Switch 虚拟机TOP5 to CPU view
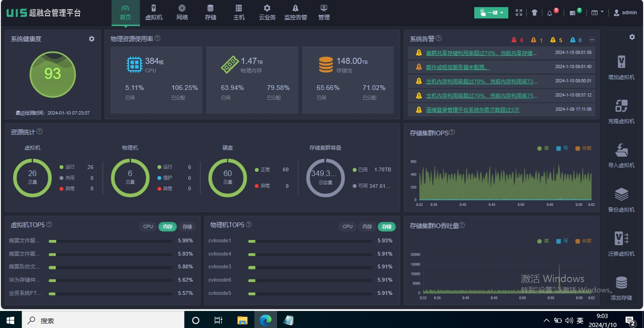 (148, 227)
